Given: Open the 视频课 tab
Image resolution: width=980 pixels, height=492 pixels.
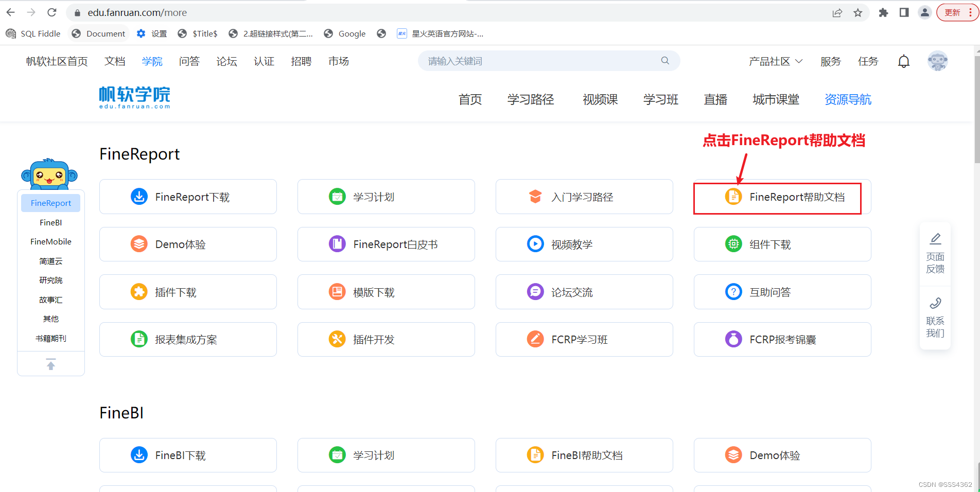Looking at the screenshot, I should [600, 99].
